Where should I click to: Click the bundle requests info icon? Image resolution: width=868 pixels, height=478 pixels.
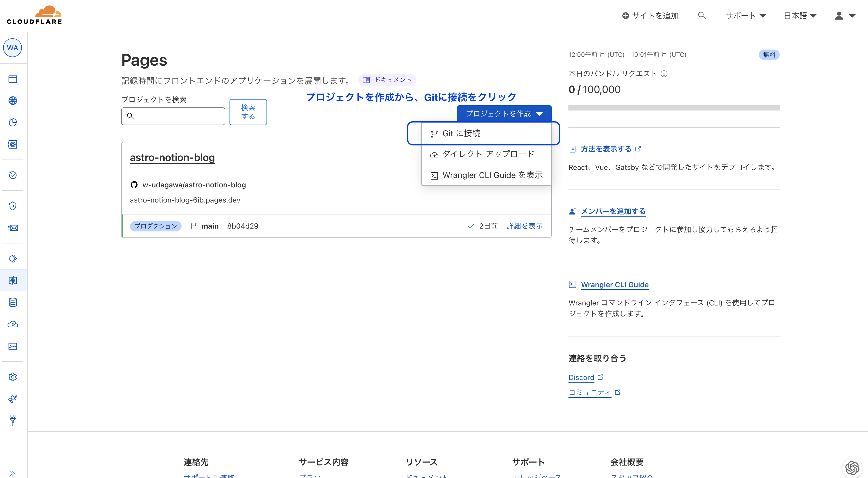[664, 74]
